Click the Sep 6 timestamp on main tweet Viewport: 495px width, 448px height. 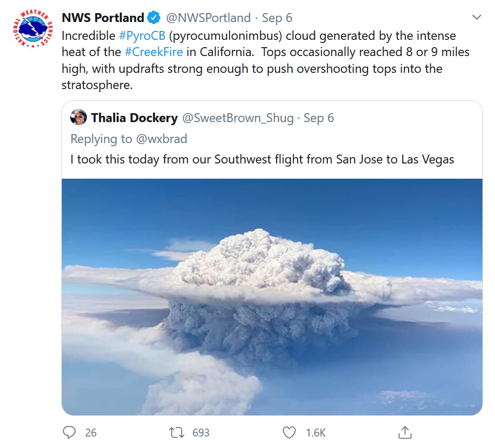click(x=277, y=18)
